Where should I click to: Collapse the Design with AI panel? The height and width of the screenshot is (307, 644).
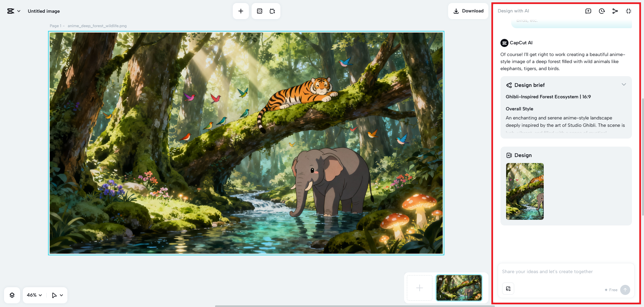tap(629, 11)
